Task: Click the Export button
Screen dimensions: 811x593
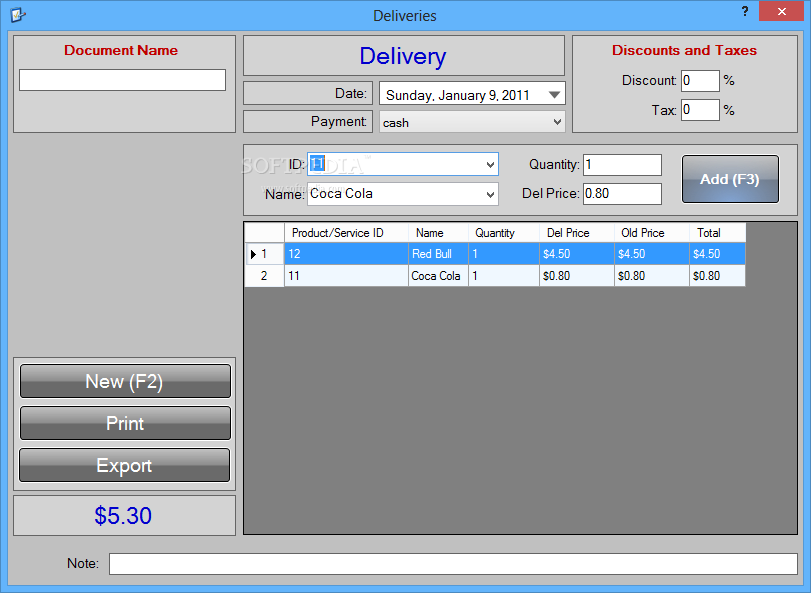Action: click(x=125, y=465)
